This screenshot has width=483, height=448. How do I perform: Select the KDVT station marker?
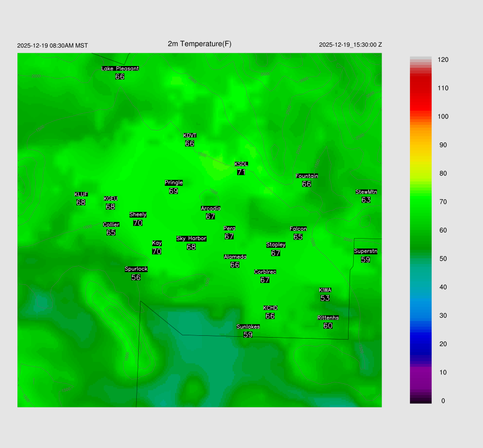coord(190,136)
